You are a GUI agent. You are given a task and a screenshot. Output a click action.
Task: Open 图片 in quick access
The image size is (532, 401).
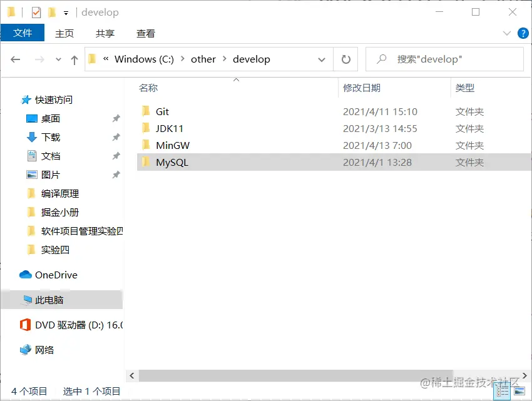click(51, 175)
